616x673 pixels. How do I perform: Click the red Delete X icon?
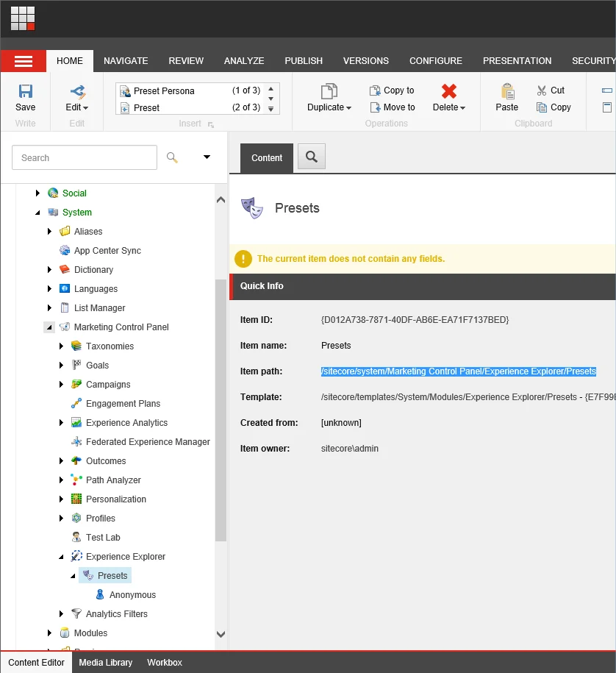tap(448, 91)
